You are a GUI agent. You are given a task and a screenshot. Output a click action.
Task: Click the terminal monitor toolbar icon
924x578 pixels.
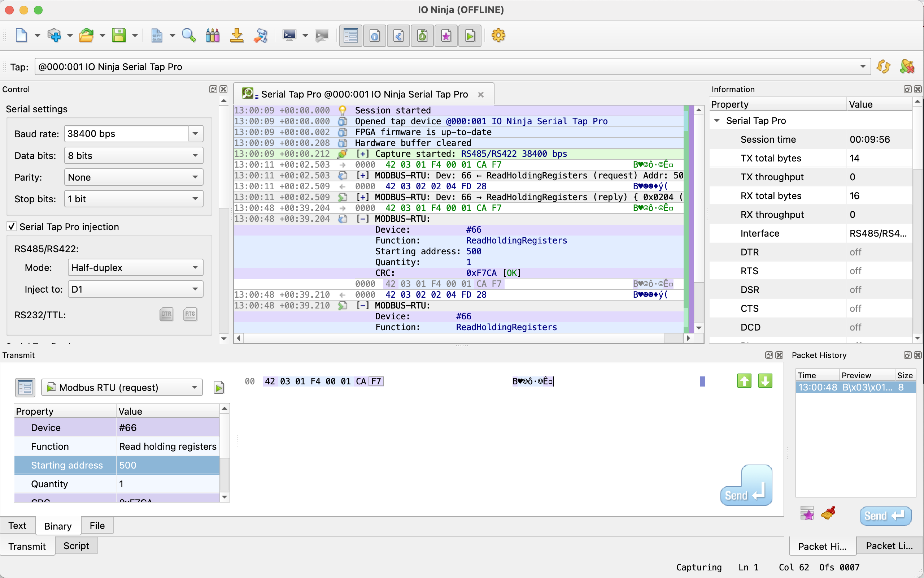289,35
